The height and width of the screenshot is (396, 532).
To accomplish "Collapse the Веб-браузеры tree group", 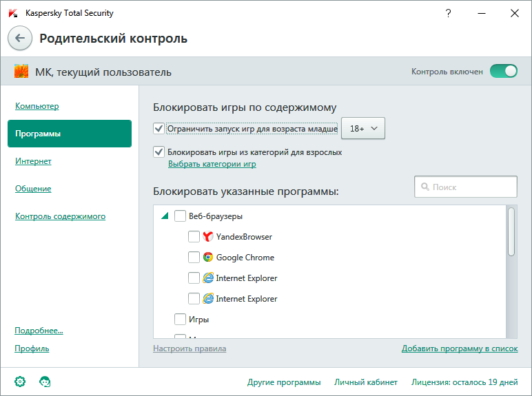I will 164,216.
